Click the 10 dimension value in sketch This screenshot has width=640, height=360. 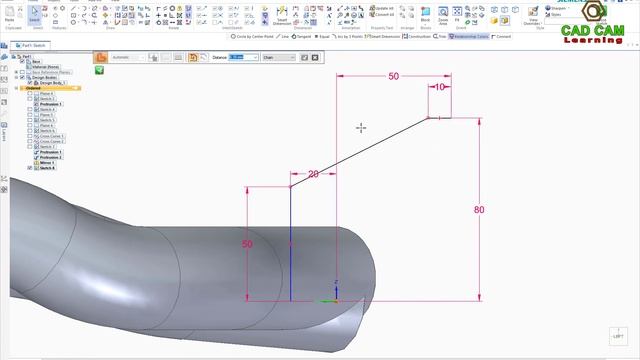[440, 87]
